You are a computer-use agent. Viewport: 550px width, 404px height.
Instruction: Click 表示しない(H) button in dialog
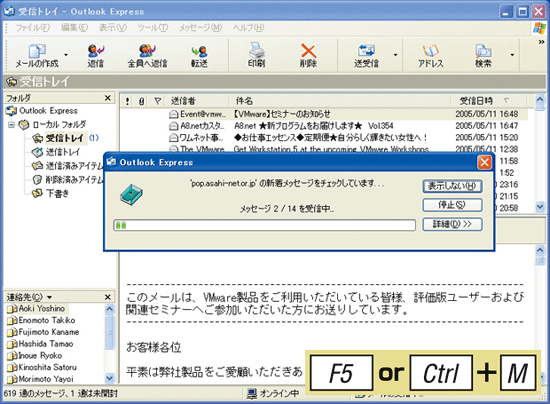(452, 186)
